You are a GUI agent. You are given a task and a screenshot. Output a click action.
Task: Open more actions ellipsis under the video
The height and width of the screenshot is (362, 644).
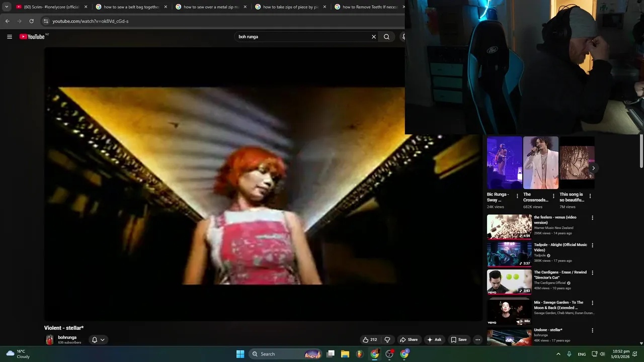477,339
